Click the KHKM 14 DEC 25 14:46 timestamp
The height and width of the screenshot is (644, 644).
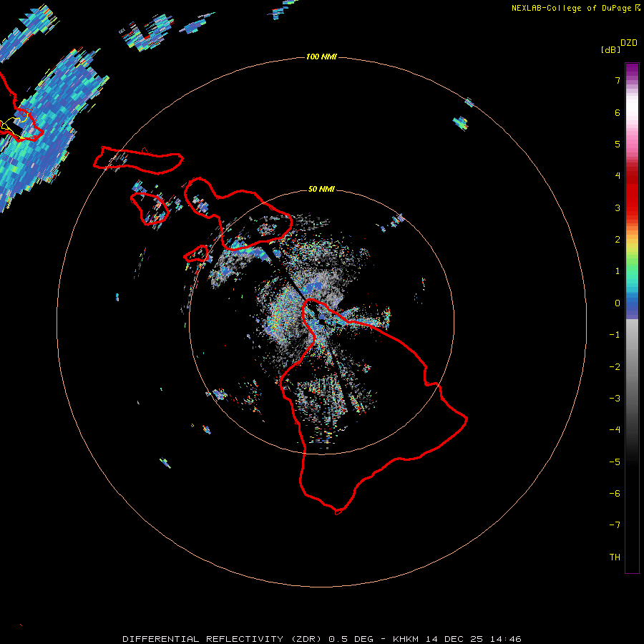pyautogui.click(x=457, y=639)
